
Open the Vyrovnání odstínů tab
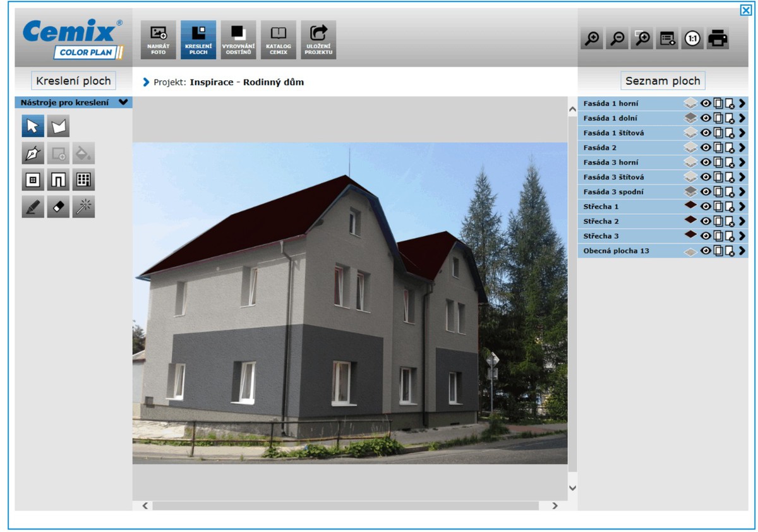click(238, 40)
